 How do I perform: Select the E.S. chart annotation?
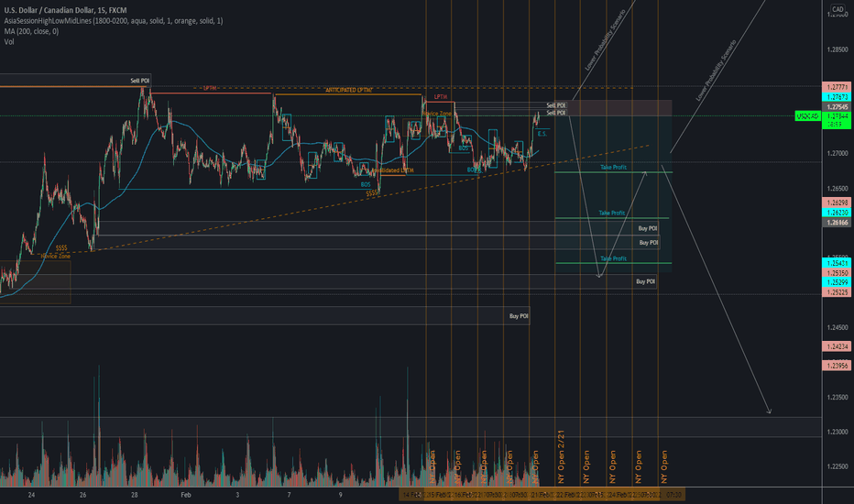click(x=542, y=134)
